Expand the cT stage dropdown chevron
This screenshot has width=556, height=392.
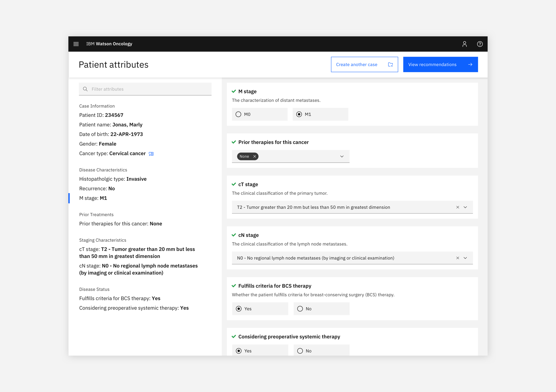coord(465,207)
